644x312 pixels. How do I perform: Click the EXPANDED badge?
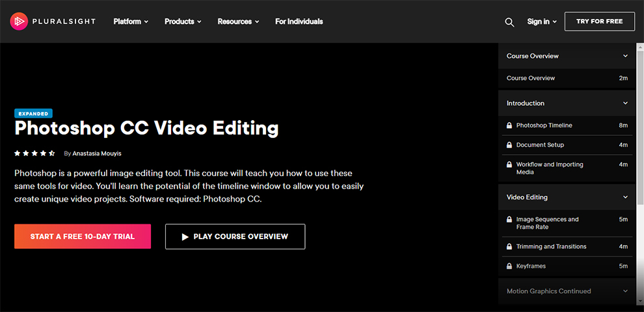tap(33, 114)
